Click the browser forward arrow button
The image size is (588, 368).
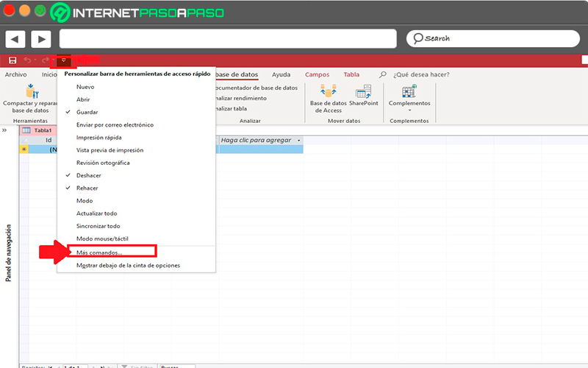tap(40, 38)
